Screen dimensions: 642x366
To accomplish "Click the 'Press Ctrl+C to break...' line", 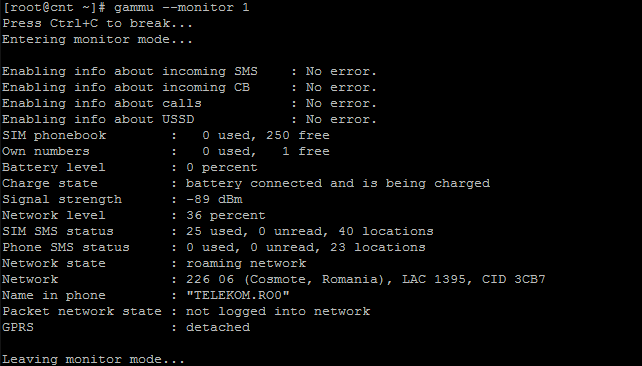I will (97, 24).
